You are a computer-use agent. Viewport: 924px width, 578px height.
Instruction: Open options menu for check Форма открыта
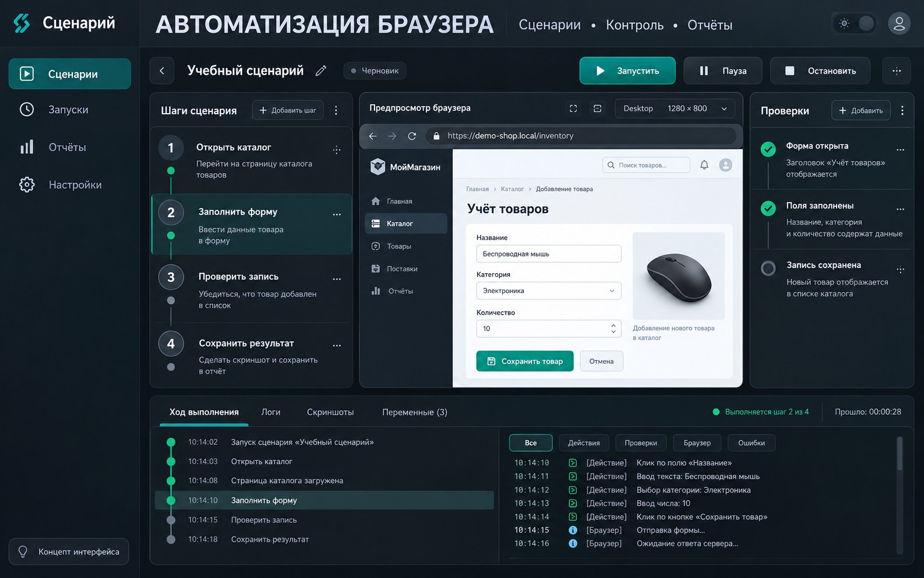click(x=900, y=150)
